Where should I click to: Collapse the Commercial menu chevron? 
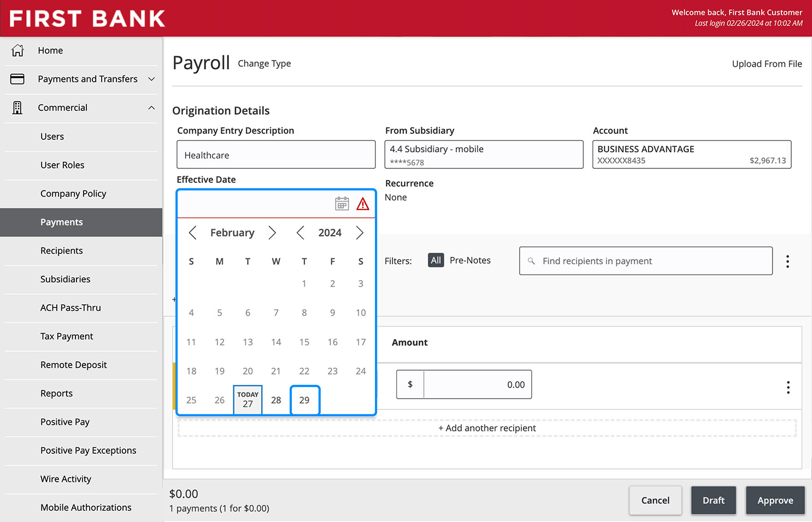151,108
